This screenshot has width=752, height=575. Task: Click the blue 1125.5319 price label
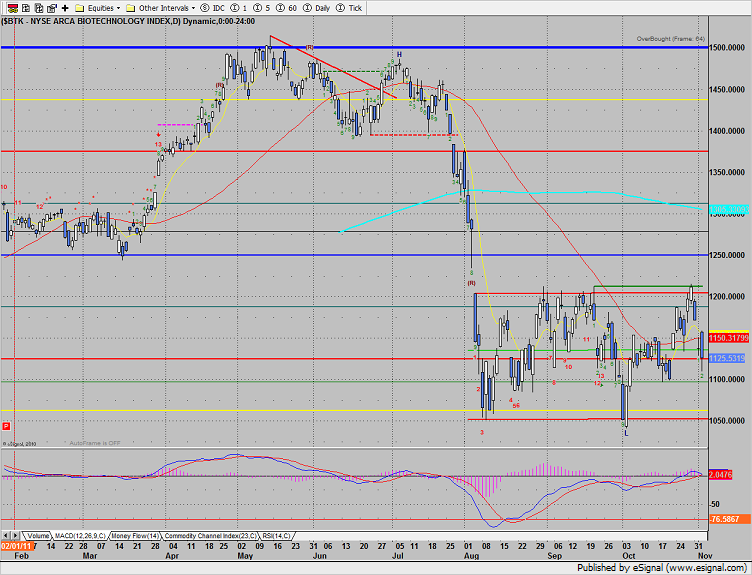[727, 358]
